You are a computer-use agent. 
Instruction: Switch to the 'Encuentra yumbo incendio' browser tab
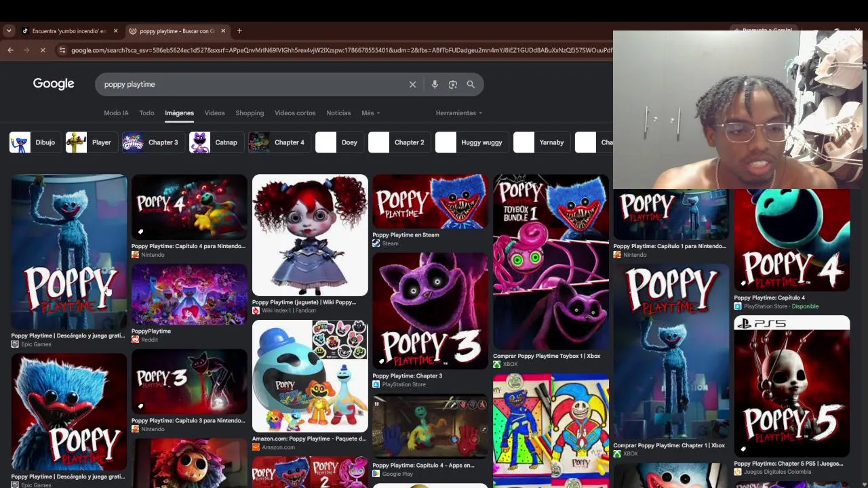69,30
